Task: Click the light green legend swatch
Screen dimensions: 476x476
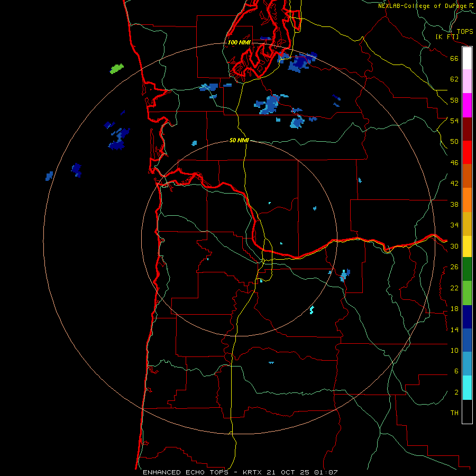Action: pyautogui.click(x=467, y=293)
